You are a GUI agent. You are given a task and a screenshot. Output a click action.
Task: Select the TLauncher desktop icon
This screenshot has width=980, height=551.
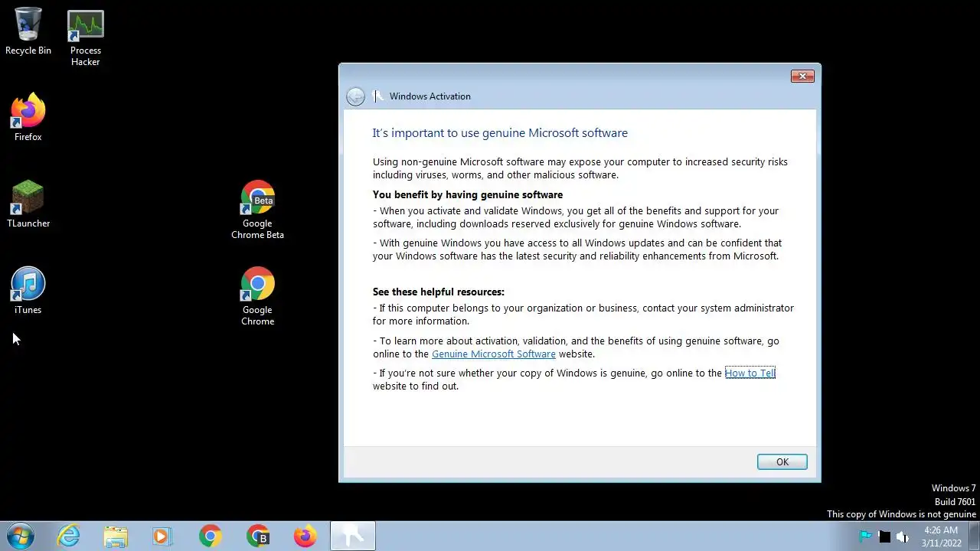pos(28,204)
